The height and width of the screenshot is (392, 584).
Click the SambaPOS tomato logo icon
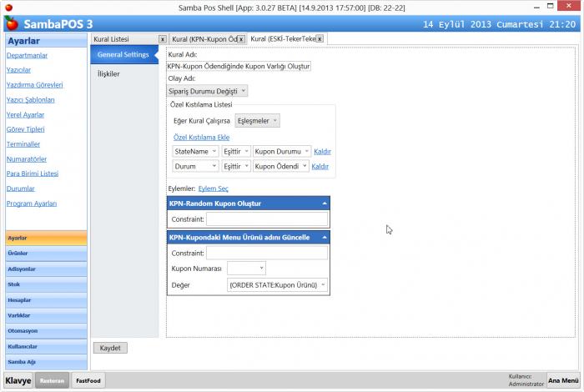coord(9,23)
